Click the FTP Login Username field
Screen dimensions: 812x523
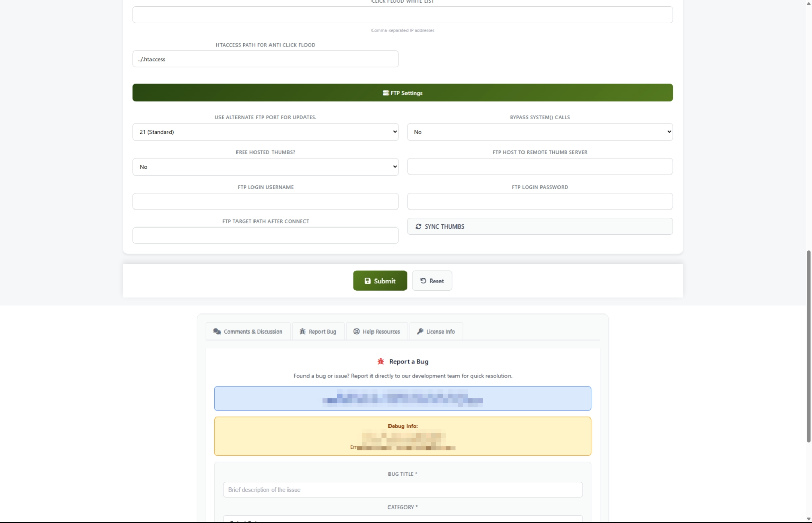coord(265,201)
